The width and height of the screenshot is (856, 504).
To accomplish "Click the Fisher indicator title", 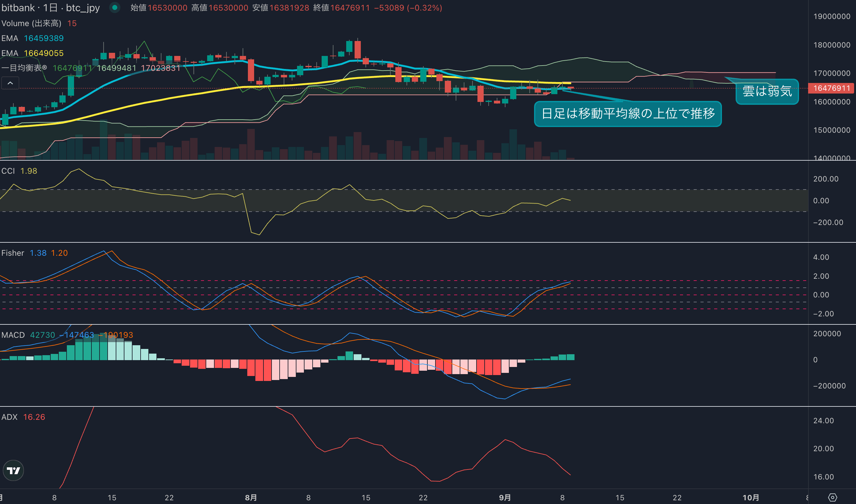I will tap(12, 253).
